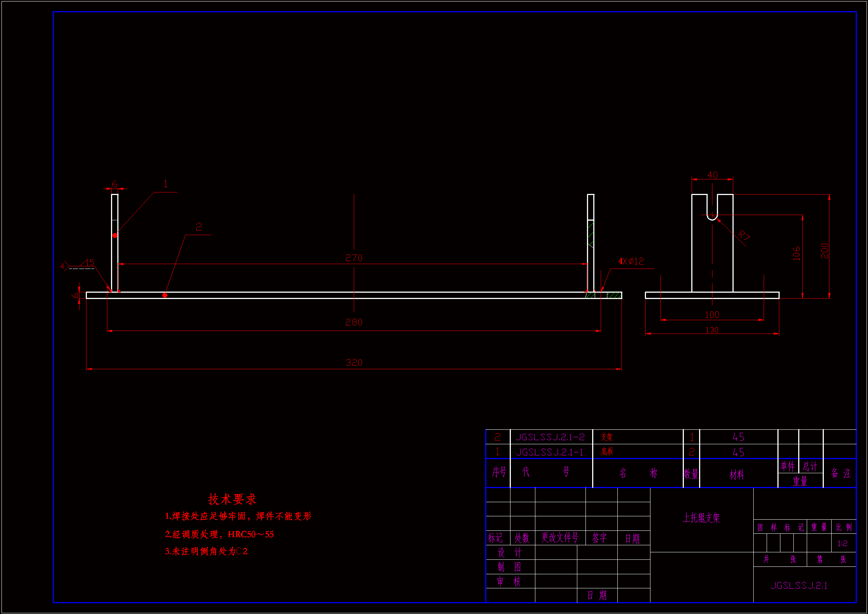Click the R7 radius annotation
This screenshot has height=614, width=868.
[744, 236]
